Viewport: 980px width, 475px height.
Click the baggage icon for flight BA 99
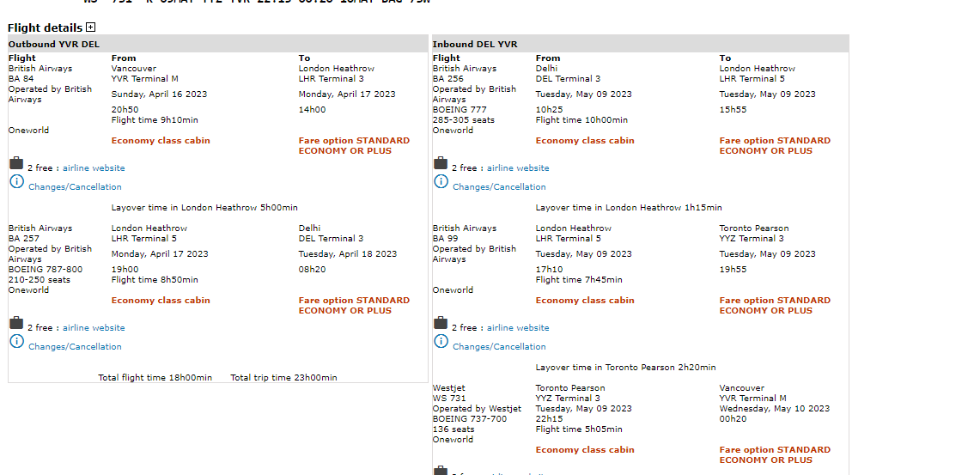coord(441,323)
